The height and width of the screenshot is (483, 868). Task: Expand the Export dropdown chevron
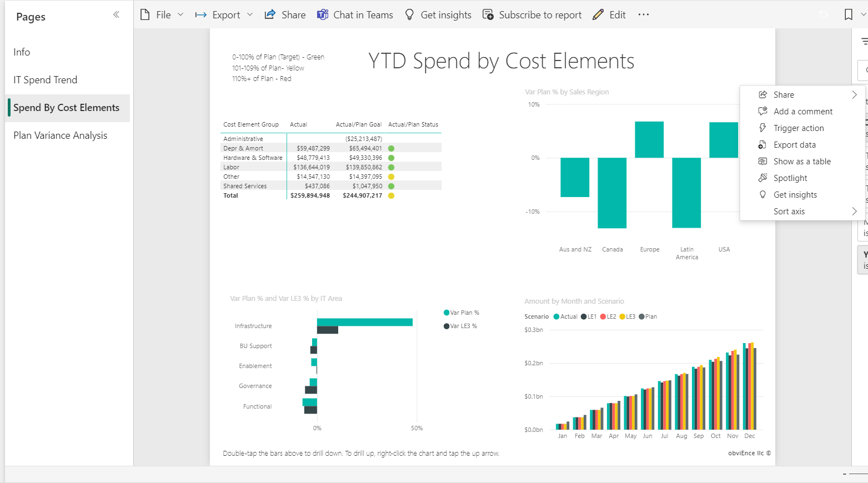pos(250,15)
